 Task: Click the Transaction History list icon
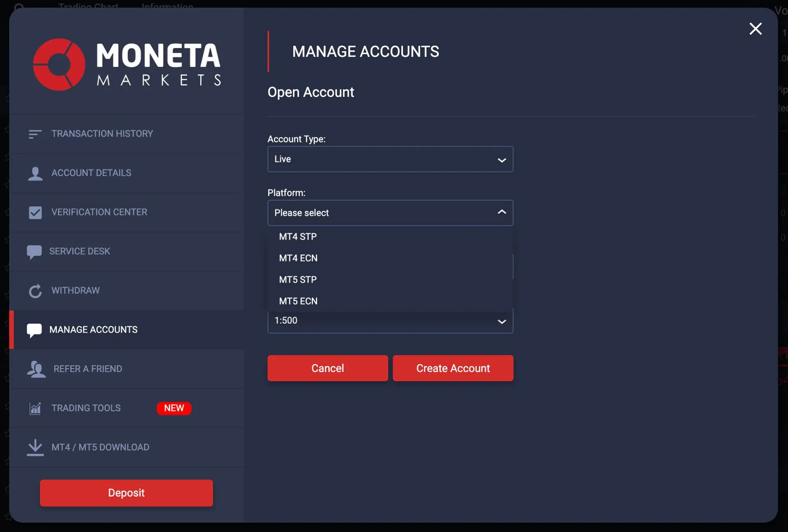pos(35,134)
